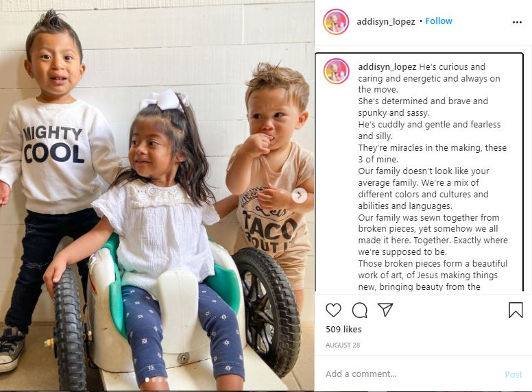Select the second carousel dot indicator

click(154, 380)
